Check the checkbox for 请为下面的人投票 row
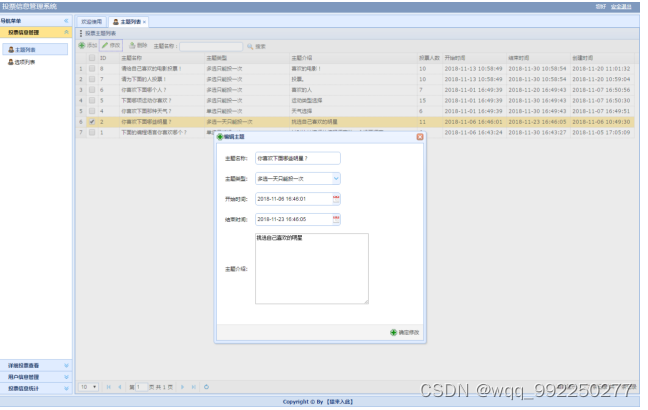 [x=92, y=79]
